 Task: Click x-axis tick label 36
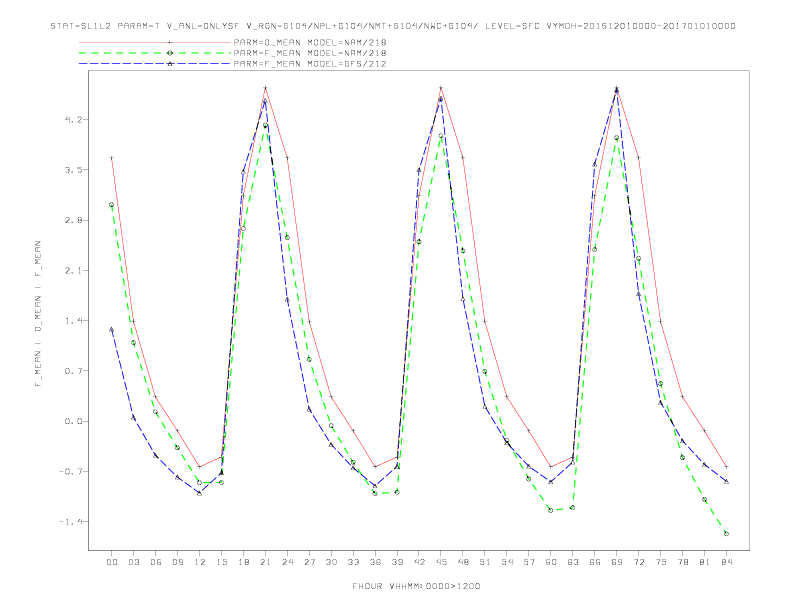[x=375, y=562]
